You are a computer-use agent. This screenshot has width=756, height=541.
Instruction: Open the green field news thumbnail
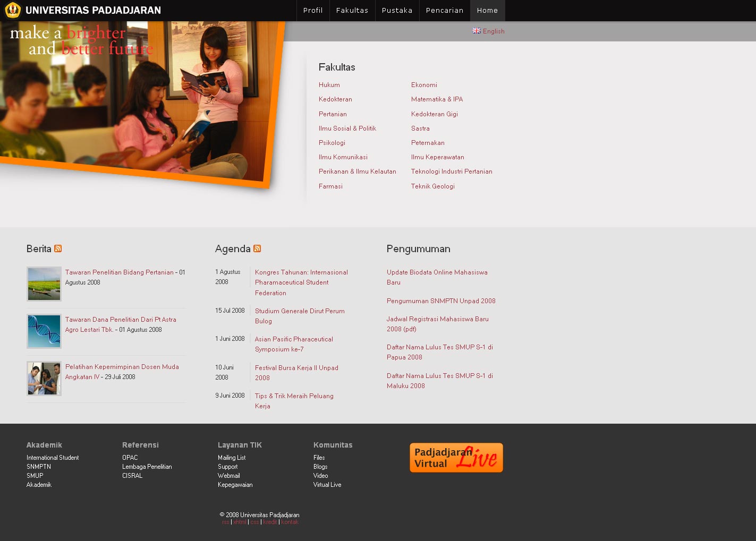click(x=44, y=284)
